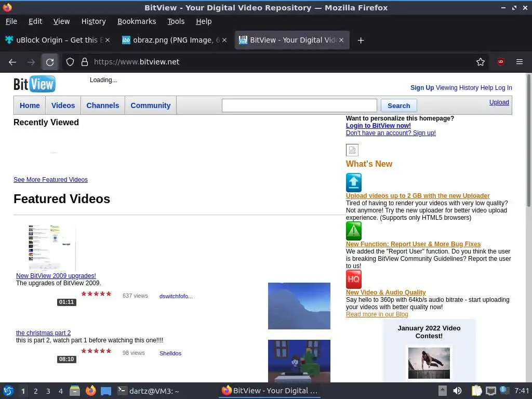Open the volume control in the system tray
The height and width of the screenshot is (399, 532).
click(x=457, y=391)
